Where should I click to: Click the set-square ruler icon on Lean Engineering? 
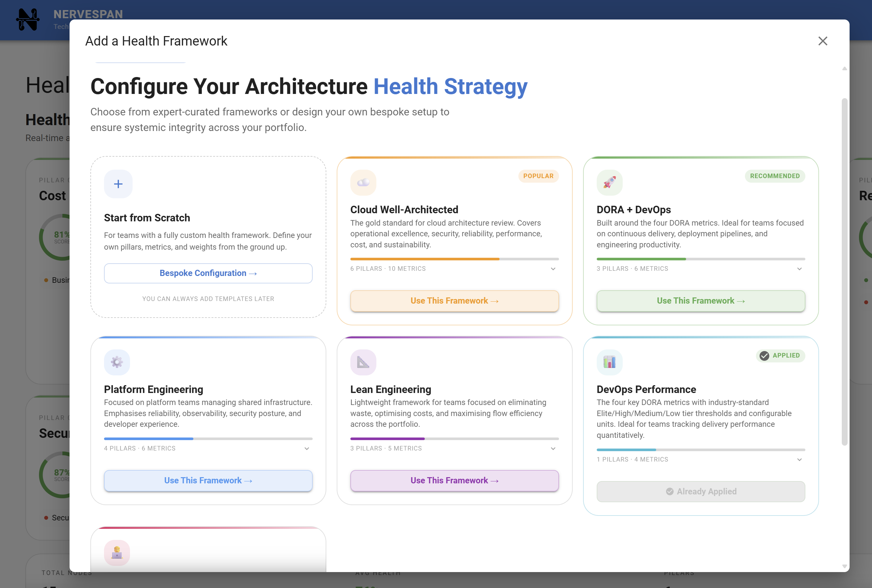(363, 362)
